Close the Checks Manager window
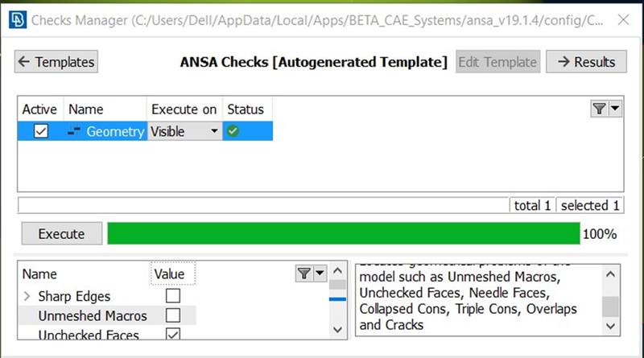 [x=623, y=19]
